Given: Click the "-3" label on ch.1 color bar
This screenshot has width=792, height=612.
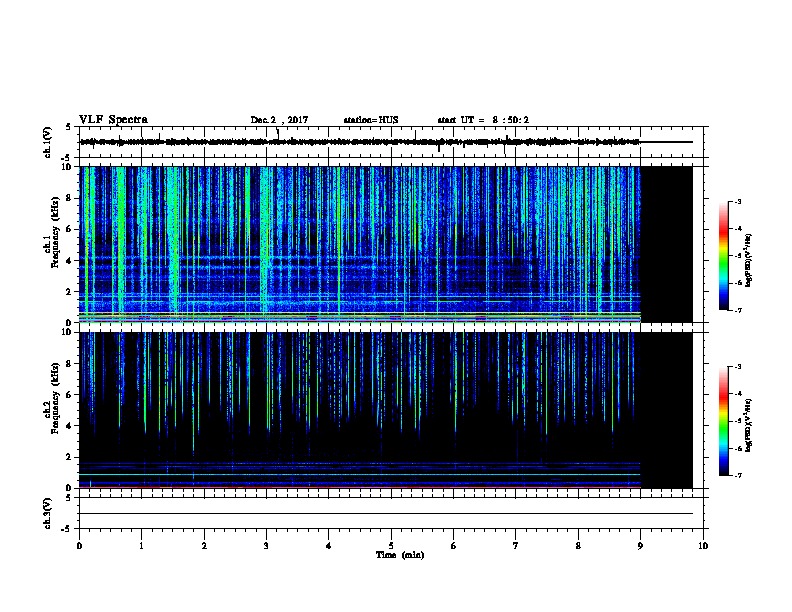Looking at the screenshot, I should tap(737, 201).
